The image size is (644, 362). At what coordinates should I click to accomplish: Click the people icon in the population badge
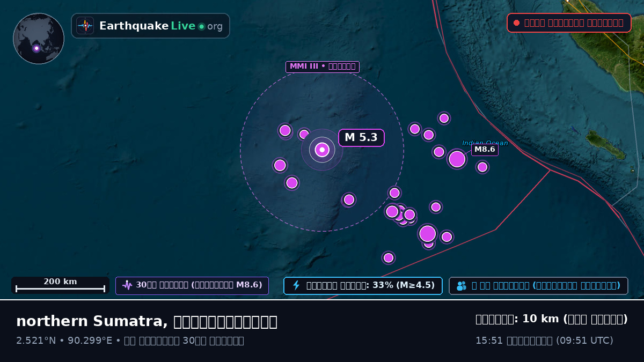[x=462, y=286]
